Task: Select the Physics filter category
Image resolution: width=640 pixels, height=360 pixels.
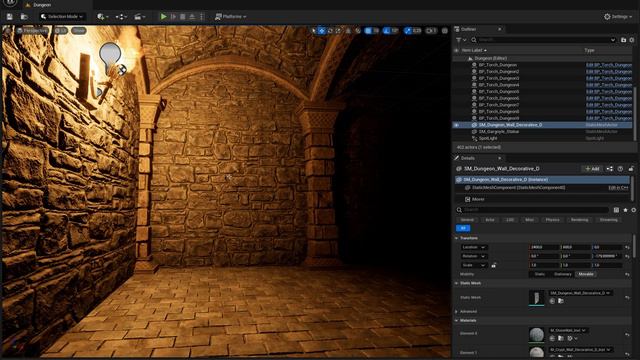Action: point(553,220)
